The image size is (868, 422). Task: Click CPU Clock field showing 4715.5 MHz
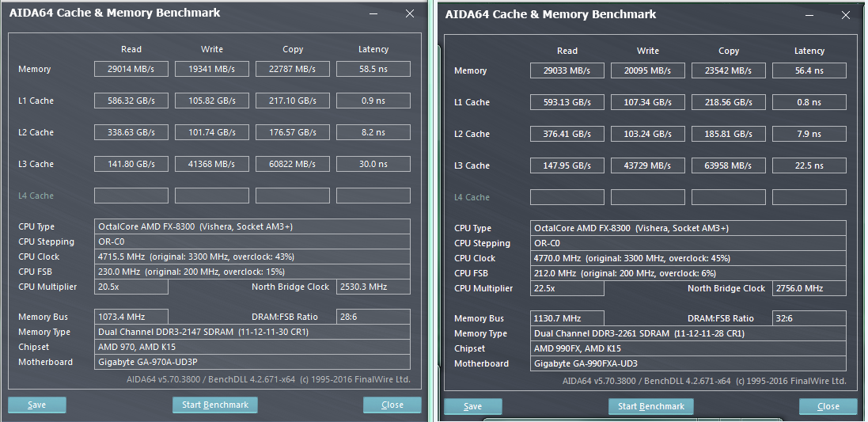[x=252, y=257]
